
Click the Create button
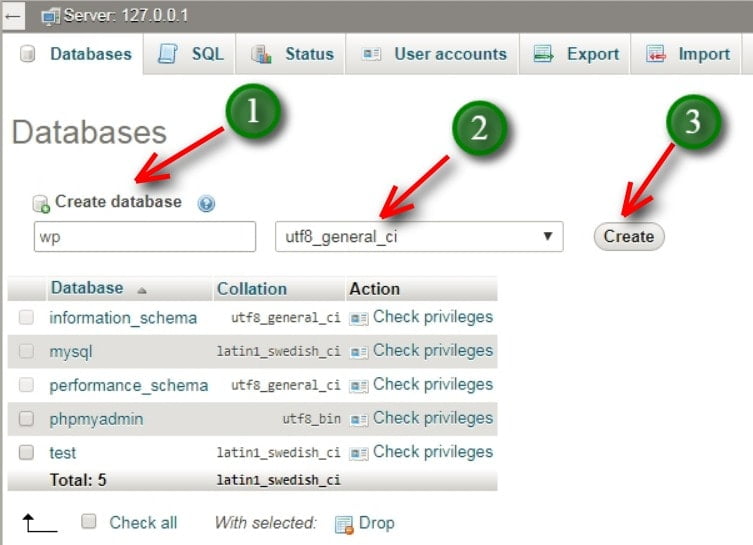pyautogui.click(x=629, y=236)
